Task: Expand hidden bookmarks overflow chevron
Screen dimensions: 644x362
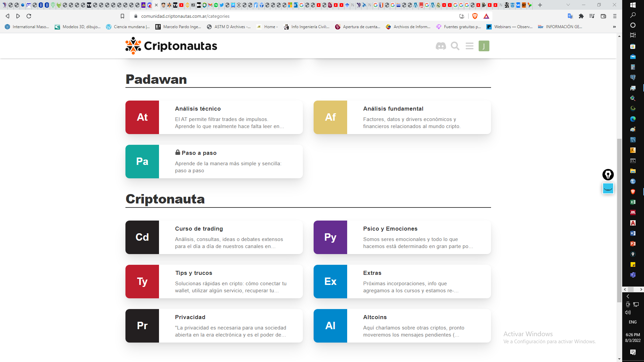Action: pos(614,27)
